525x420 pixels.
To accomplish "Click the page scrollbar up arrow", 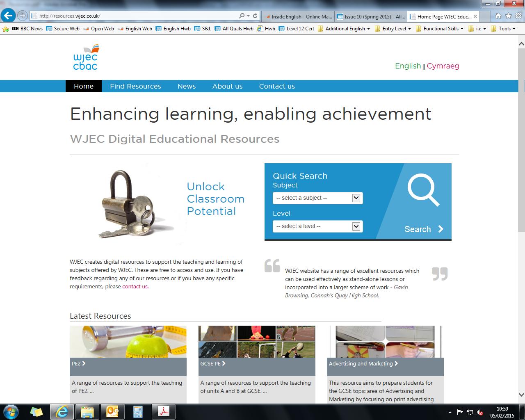I will click(521, 43).
